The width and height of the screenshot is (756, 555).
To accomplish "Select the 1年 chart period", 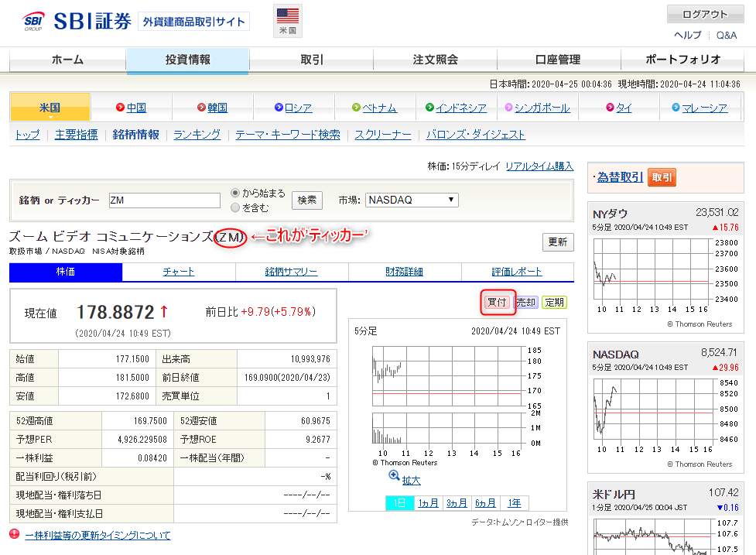I will pyautogui.click(x=515, y=503).
